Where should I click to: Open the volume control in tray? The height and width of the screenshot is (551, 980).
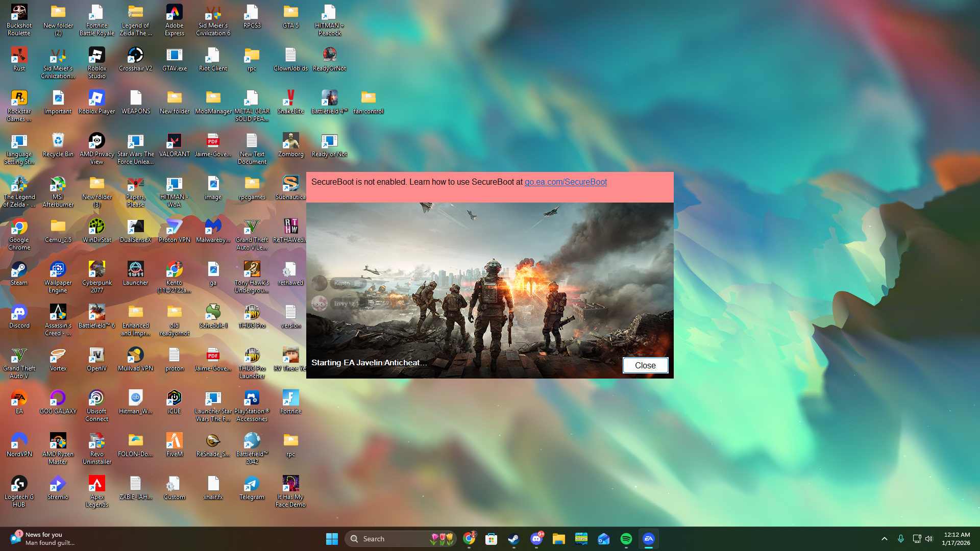point(929,539)
